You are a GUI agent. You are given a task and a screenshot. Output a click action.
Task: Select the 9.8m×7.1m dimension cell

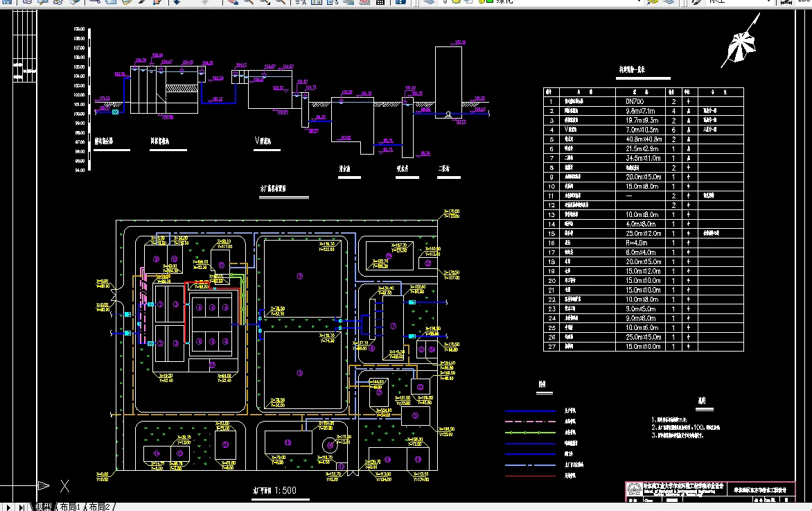[641, 111]
